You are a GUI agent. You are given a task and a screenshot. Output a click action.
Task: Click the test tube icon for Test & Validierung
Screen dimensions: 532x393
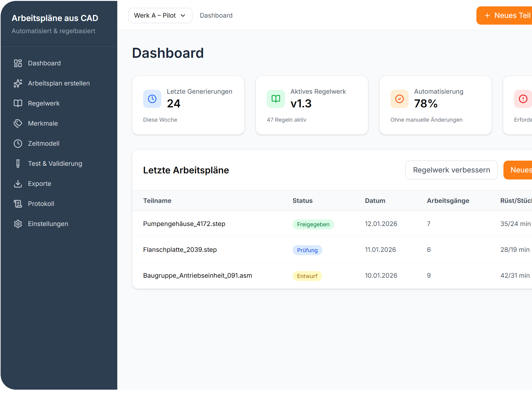pyautogui.click(x=18, y=164)
